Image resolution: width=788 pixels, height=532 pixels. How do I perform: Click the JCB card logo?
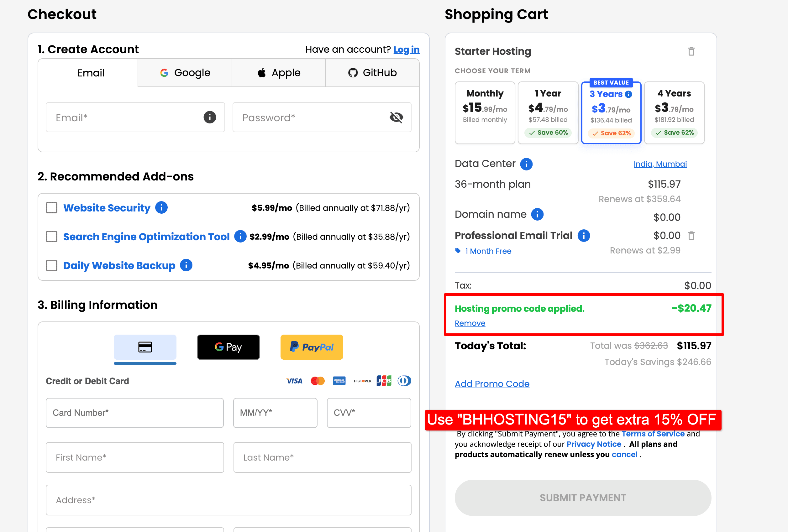[x=383, y=381]
